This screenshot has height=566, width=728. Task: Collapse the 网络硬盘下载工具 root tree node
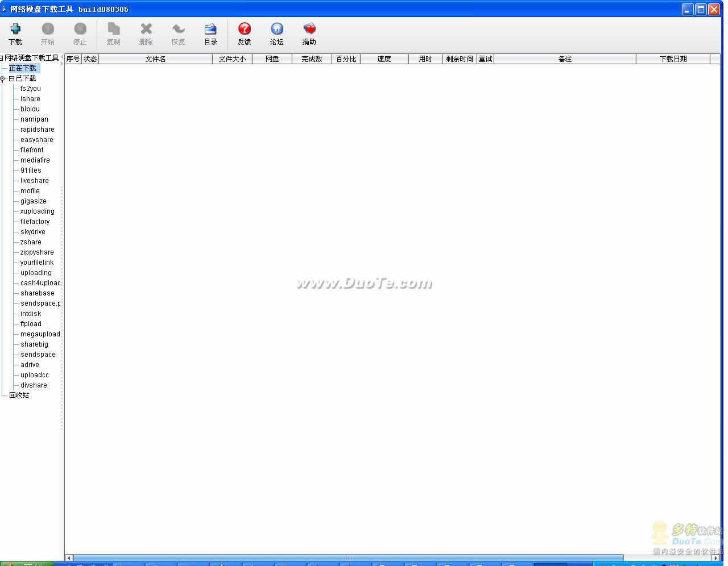pos(2,58)
